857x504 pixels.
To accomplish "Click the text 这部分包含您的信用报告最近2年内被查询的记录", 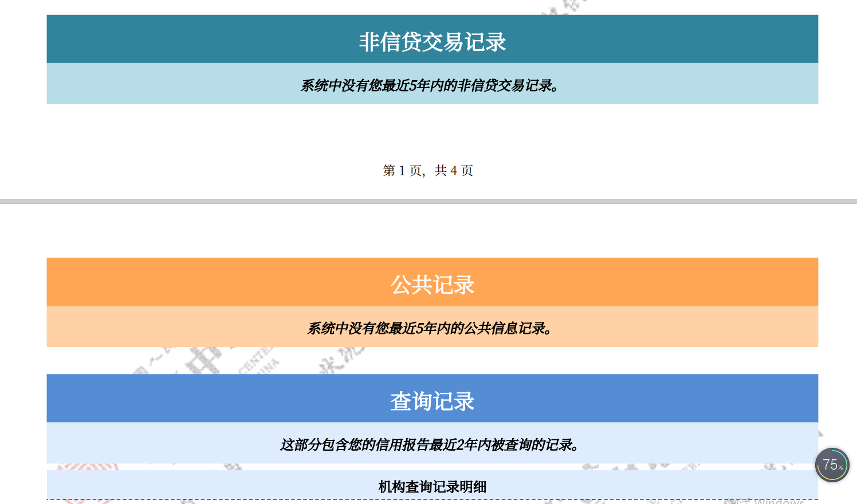I will pos(430,444).
